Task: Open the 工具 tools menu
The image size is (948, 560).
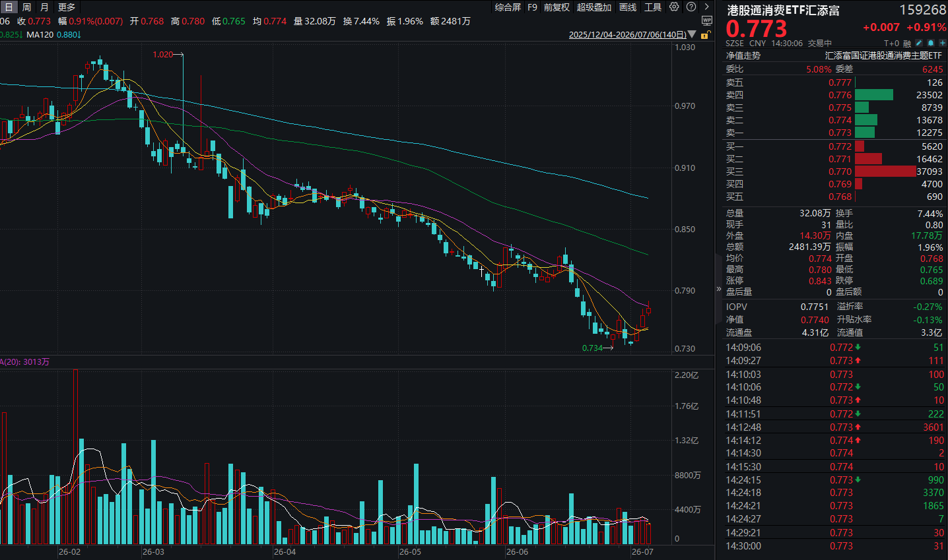Action: pos(653,7)
